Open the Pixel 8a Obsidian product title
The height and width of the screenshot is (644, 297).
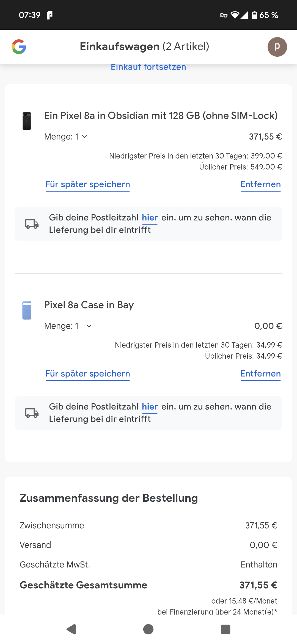pyautogui.click(x=161, y=116)
